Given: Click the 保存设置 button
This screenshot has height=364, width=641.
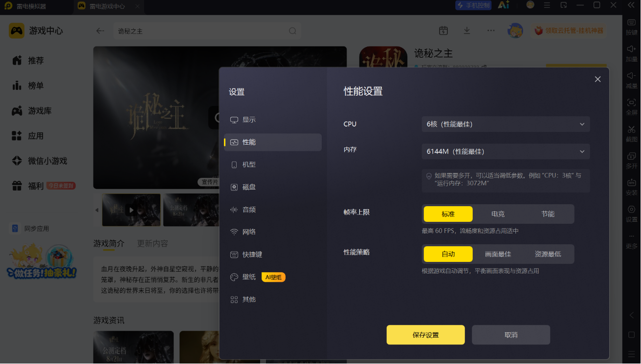Looking at the screenshot, I should click(425, 335).
